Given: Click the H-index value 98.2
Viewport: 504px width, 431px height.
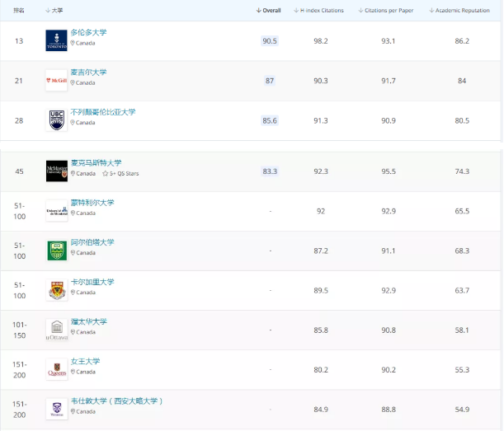Looking at the screenshot, I should (321, 40).
